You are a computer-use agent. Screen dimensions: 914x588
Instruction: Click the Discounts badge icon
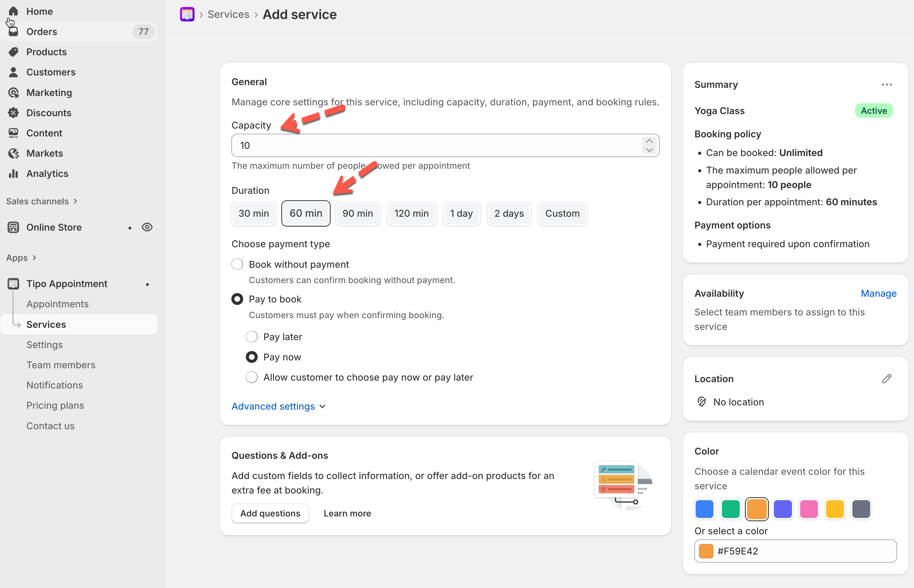point(13,113)
